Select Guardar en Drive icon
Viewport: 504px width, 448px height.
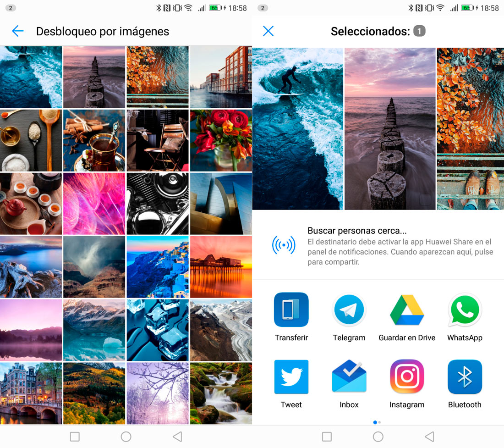(407, 310)
